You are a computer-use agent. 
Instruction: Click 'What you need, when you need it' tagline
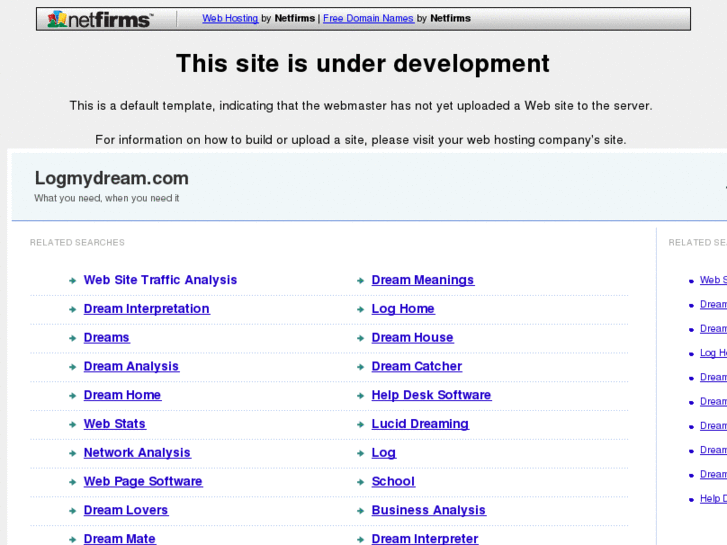click(x=107, y=198)
